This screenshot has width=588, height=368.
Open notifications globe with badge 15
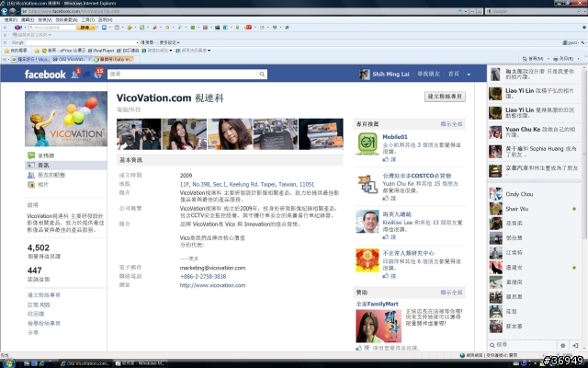[x=98, y=74]
